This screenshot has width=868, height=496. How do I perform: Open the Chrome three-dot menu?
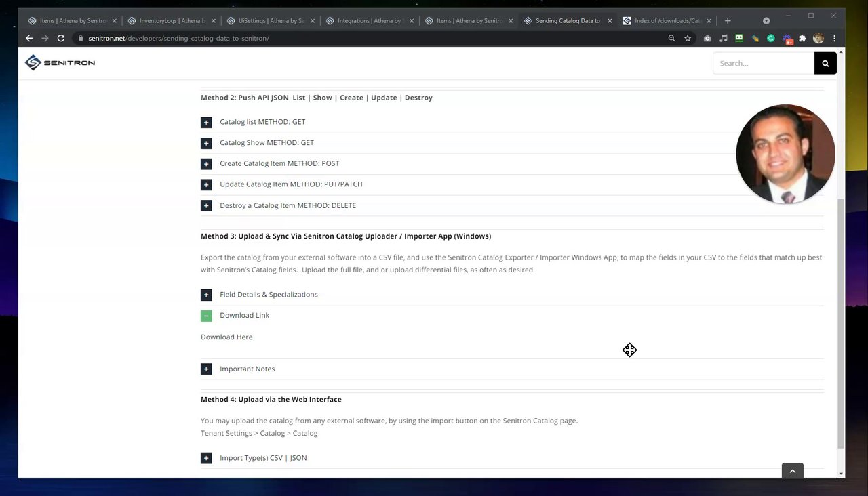coord(835,39)
